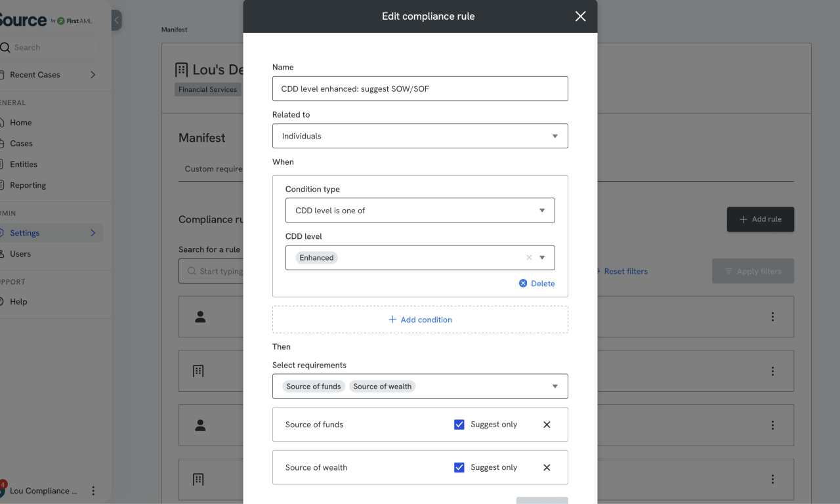
Task: Click the search magnifier in the sidebar
Action: click(x=7, y=47)
